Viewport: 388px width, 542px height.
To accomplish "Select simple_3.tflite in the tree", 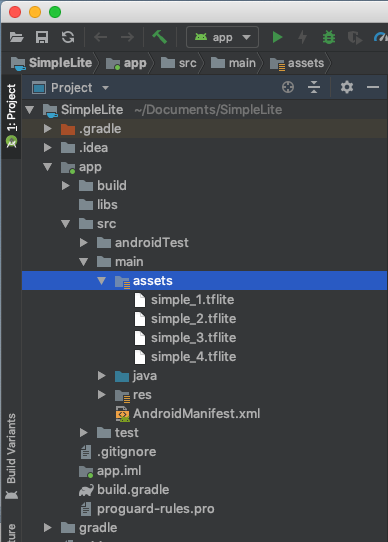I will coord(193,338).
